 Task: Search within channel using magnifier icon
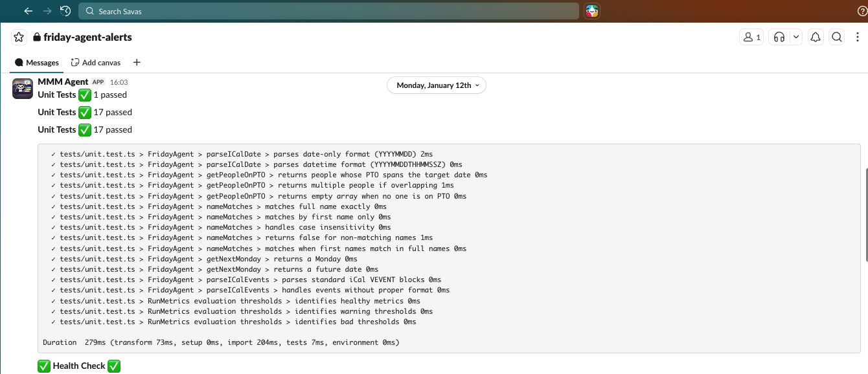coord(837,38)
